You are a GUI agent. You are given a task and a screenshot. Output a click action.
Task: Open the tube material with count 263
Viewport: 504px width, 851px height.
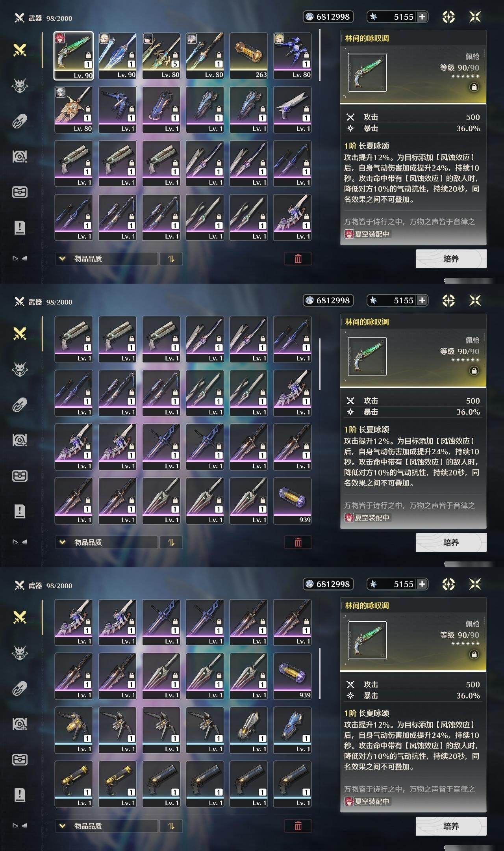(248, 56)
